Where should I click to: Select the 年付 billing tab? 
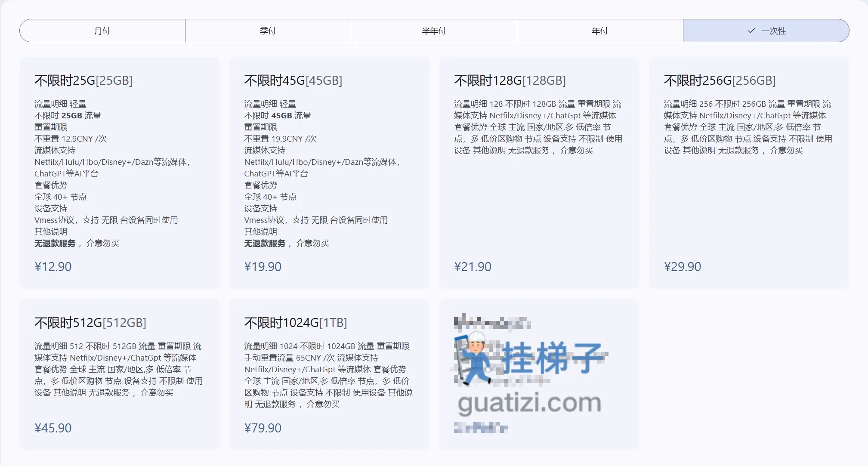tap(599, 31)
